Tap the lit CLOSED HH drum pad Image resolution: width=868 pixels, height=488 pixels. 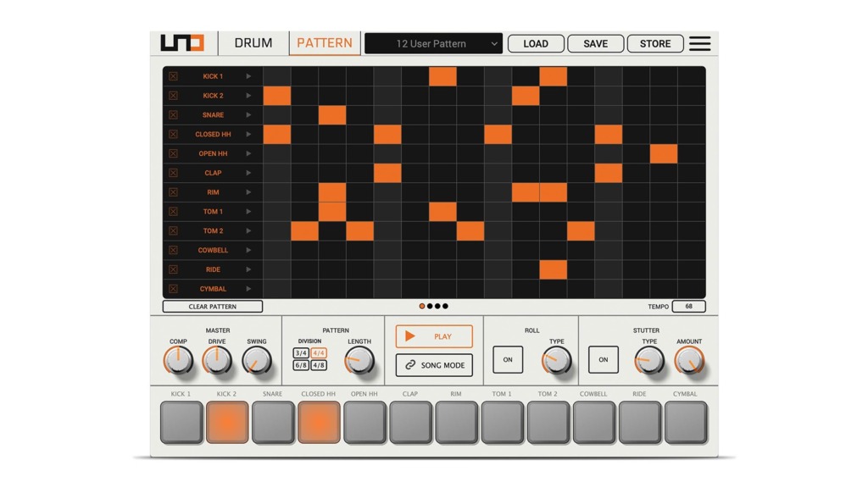(x=319, y=423)
